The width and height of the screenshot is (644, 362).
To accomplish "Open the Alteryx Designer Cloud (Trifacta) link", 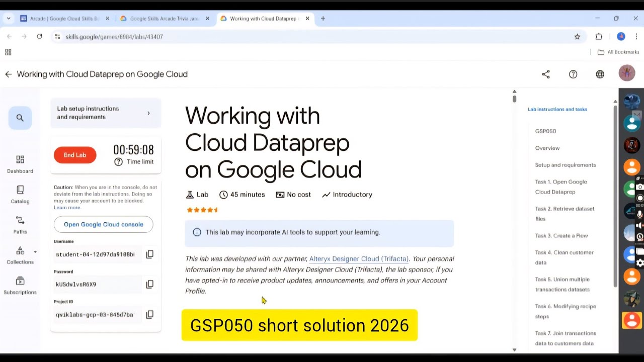I will coord(359,259).
